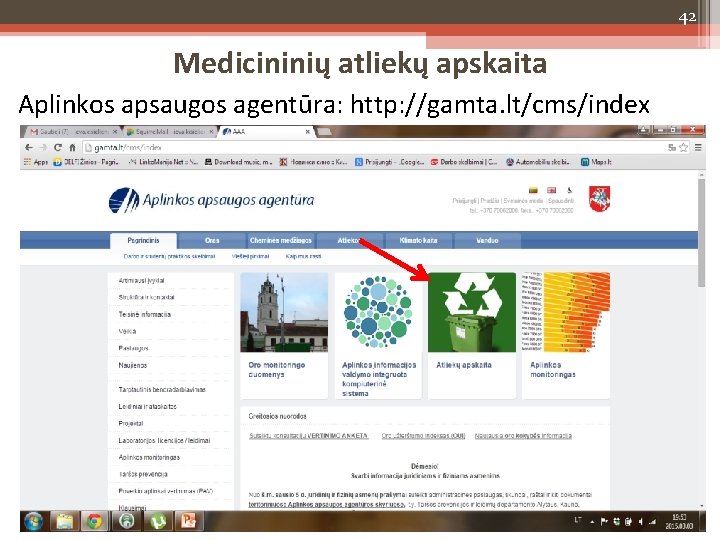This screenshot has height=540, width=720.
Task: Go back with the browser back arrow
Action: coord(29,147)
